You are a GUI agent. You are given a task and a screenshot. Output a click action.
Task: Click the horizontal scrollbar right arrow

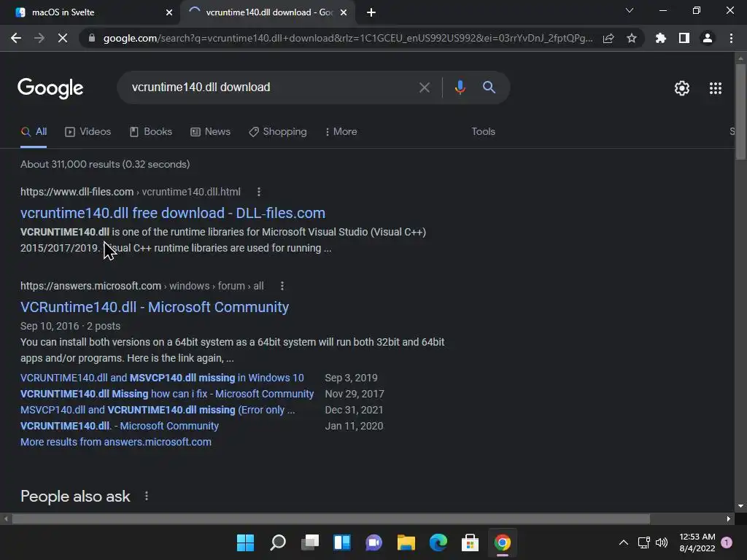click(729, 518)
